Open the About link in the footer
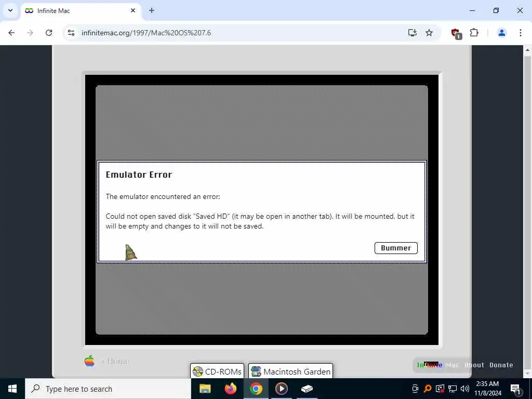 coord(474,365)
